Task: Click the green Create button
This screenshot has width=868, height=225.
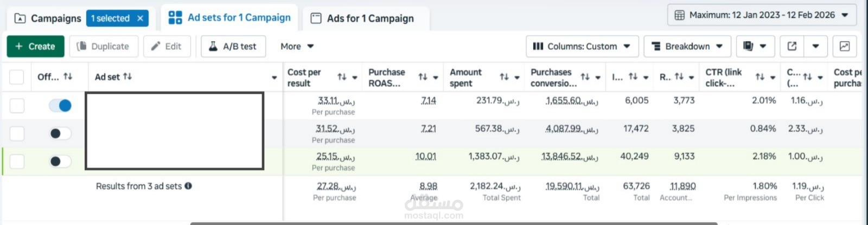Action: [x=35, y=47]
